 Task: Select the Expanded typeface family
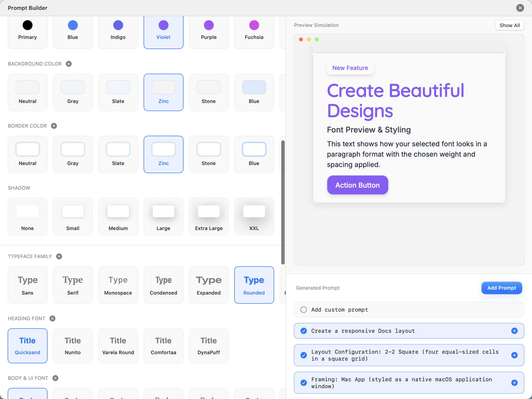(x=209, y=285)
